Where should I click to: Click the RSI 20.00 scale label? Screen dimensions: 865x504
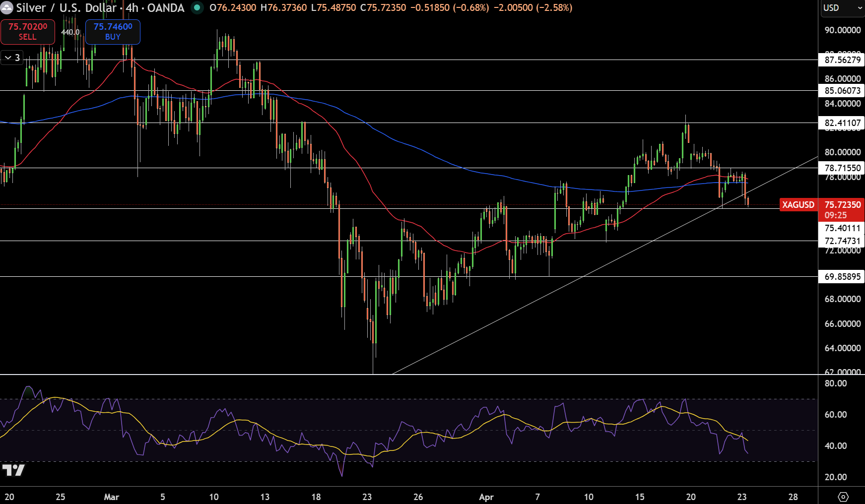[x=835, y=477]
